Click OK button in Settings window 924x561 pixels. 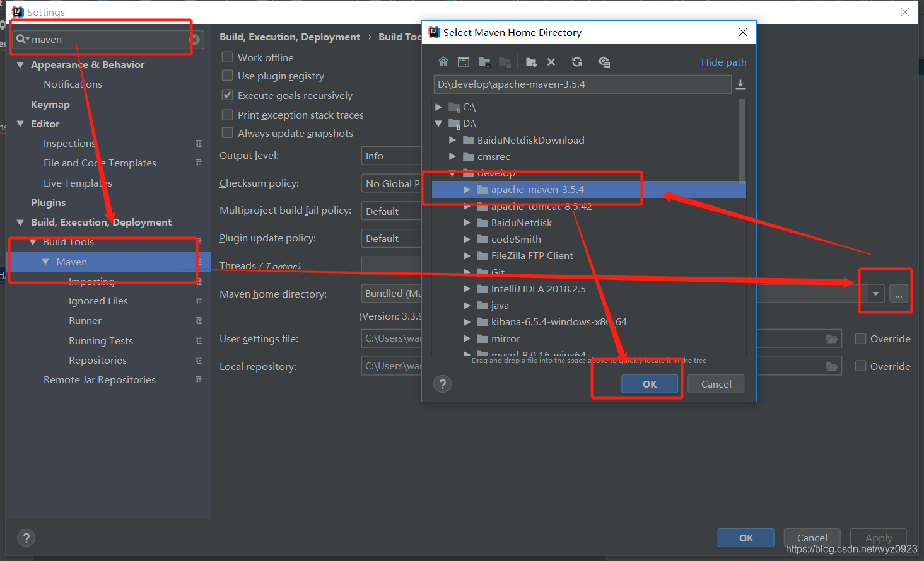tap(746, 538)
